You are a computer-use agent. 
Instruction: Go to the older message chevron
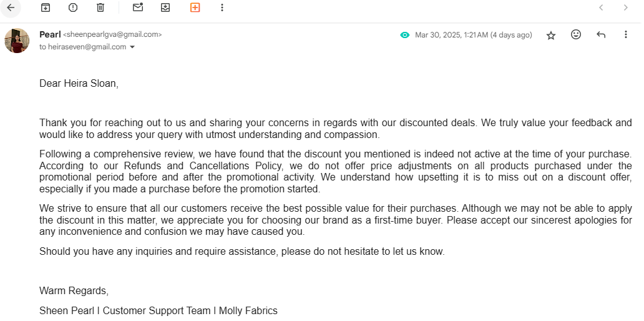point(626,7)
